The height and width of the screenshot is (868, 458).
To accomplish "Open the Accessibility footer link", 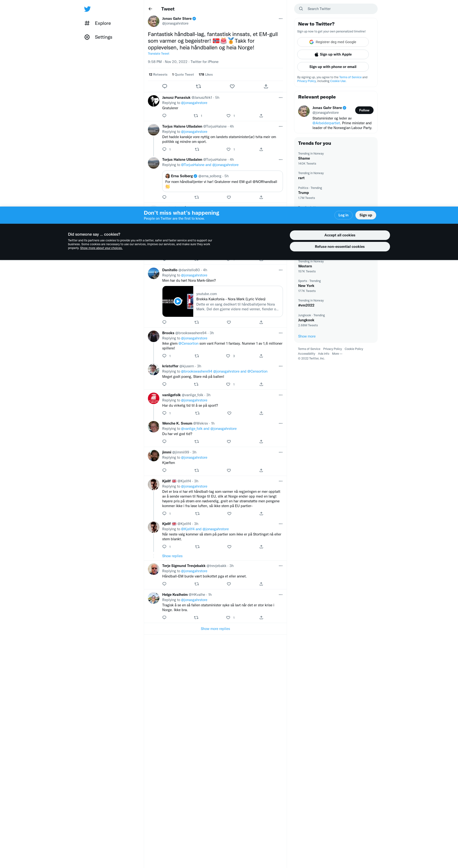I will tap(306, 354).
